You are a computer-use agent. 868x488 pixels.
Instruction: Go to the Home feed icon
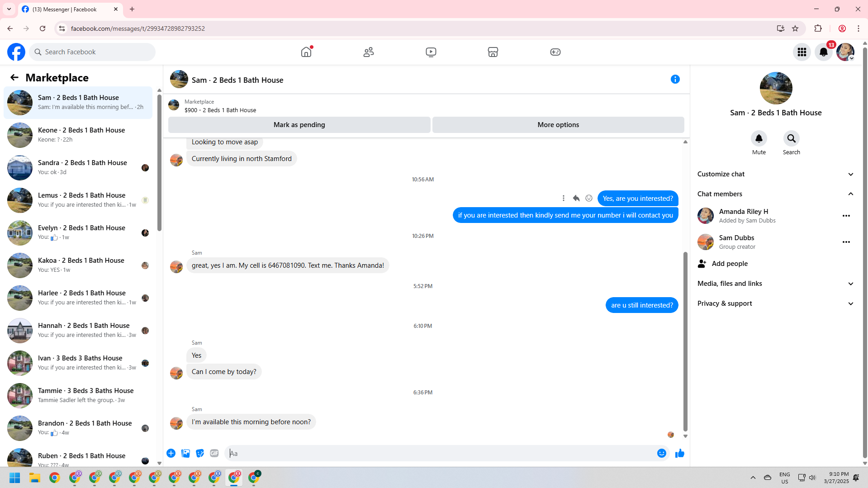pyautogui.click(x=306, y=52)
